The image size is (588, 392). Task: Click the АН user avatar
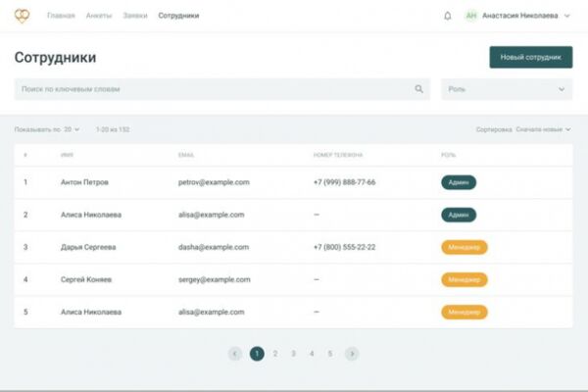pyautogui.click(x=471, y=16)
